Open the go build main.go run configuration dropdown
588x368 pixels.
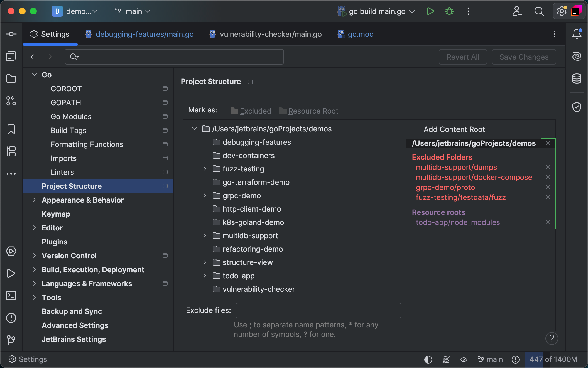coord(412,11)
